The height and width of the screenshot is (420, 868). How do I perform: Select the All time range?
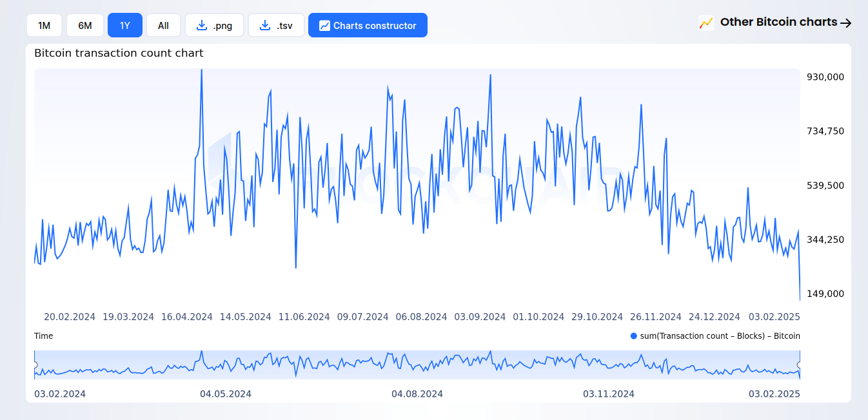(163, 25)
